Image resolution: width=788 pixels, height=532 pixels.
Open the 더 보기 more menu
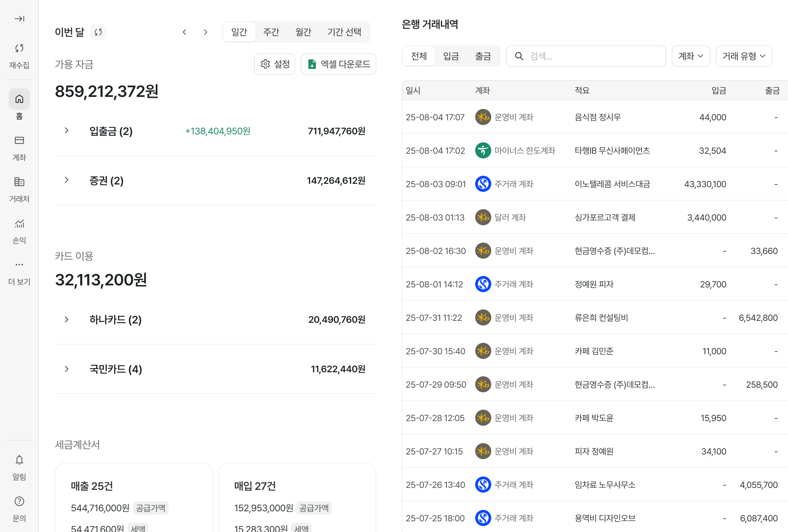point(19,265)
